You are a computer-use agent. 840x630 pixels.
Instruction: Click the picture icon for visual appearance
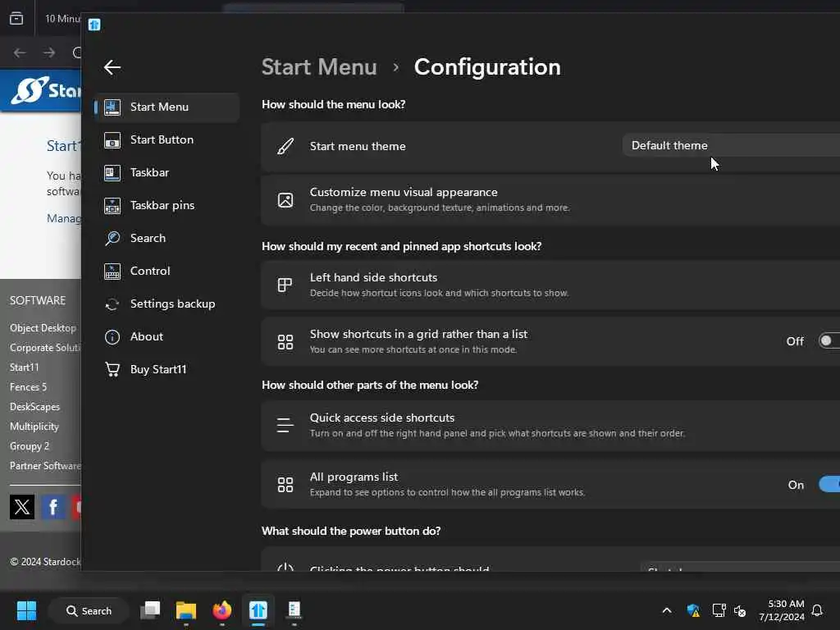click(285, 200)
